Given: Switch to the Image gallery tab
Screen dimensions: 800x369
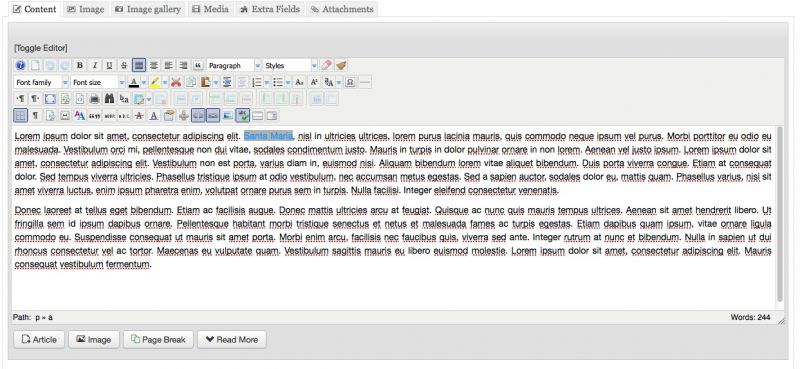Looking at the screenshot, I should tap(148, 9).
